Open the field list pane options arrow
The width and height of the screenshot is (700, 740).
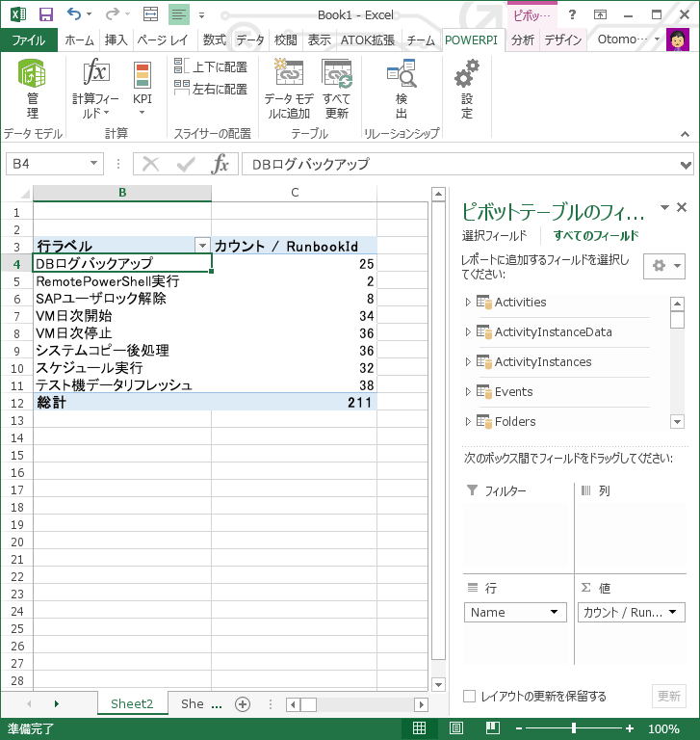[x=664, y=207]
